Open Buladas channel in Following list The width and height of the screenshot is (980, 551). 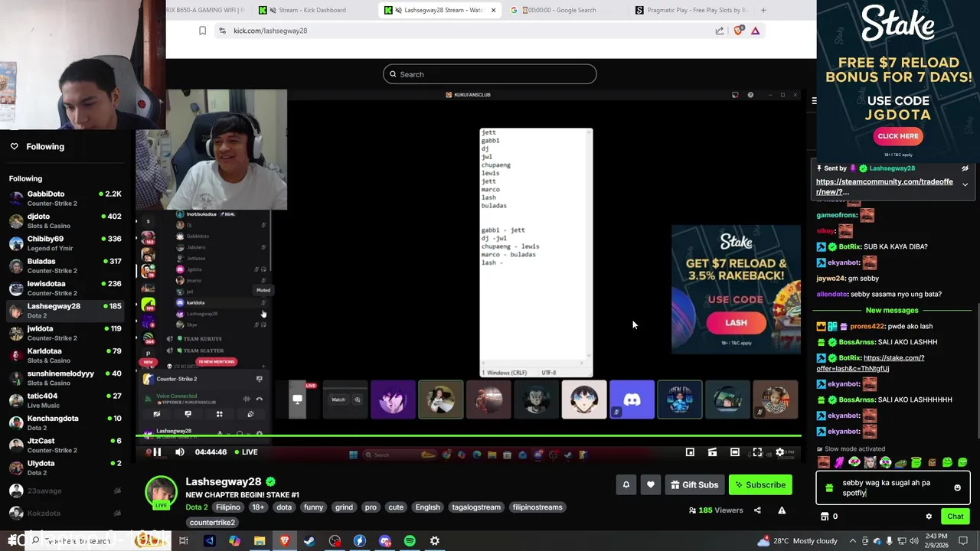[65, 266]
